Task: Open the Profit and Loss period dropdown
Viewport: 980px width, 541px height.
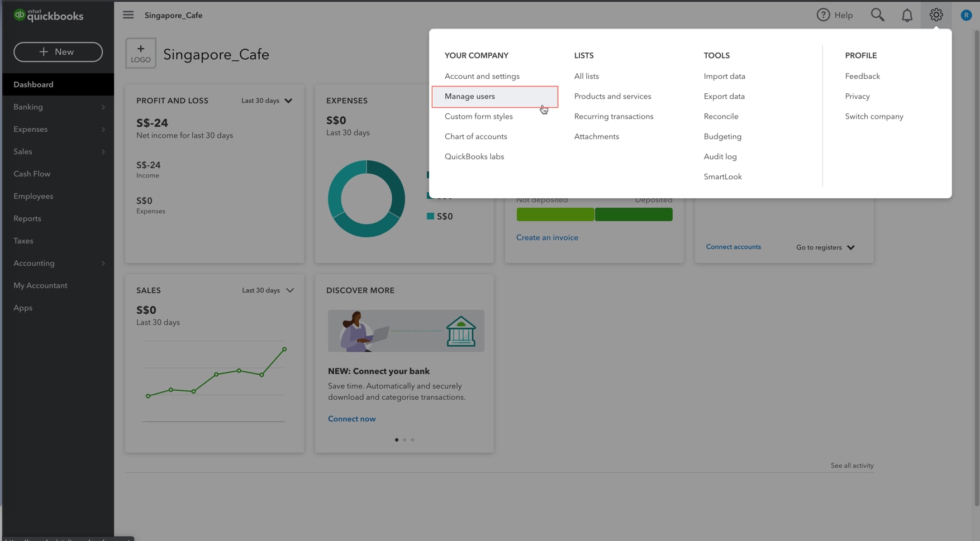Action: (x=267, y=100)
